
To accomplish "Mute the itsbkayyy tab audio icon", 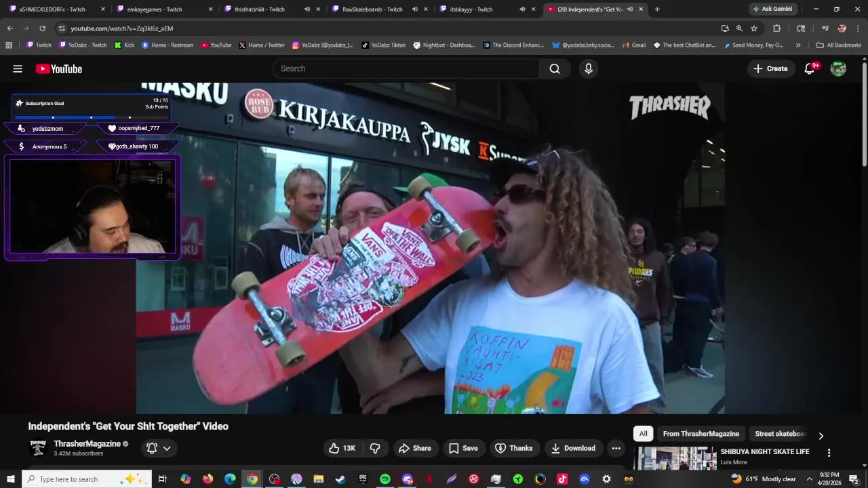I will click(522, 9).
